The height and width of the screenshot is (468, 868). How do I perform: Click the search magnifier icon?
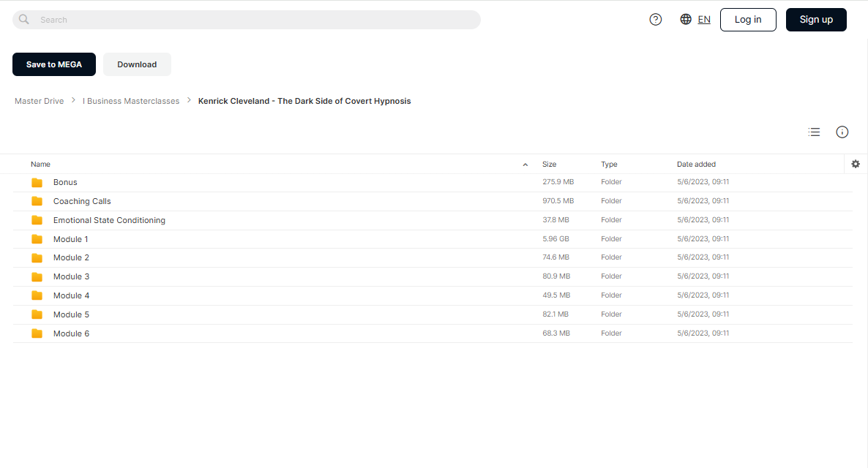(x=24, y=19)
